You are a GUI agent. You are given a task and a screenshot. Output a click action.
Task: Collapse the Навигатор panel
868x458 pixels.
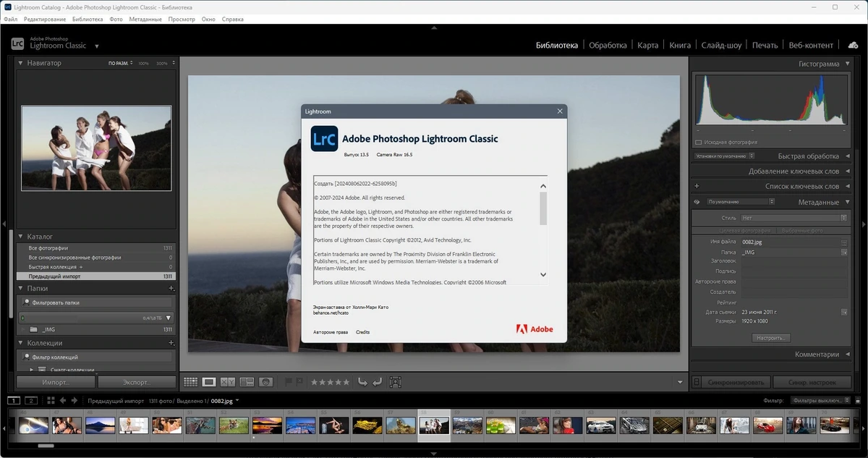pyautogui.click(x=21, y=63)
